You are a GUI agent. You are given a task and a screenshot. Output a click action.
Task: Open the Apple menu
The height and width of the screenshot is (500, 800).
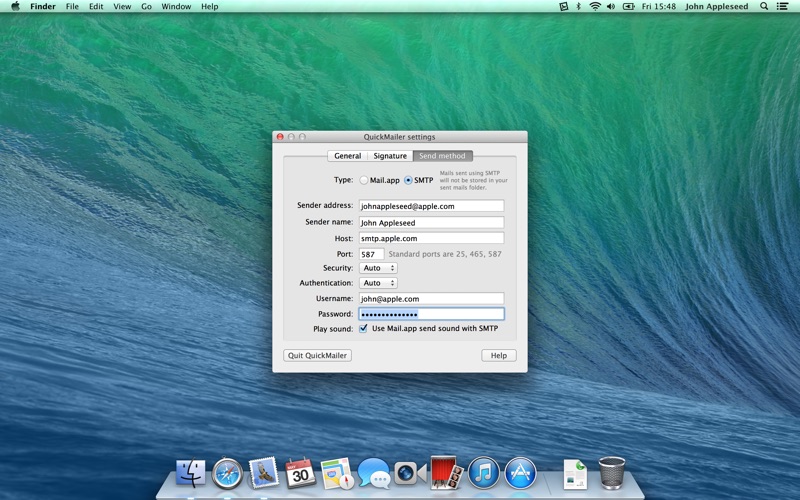pos(15,6)
